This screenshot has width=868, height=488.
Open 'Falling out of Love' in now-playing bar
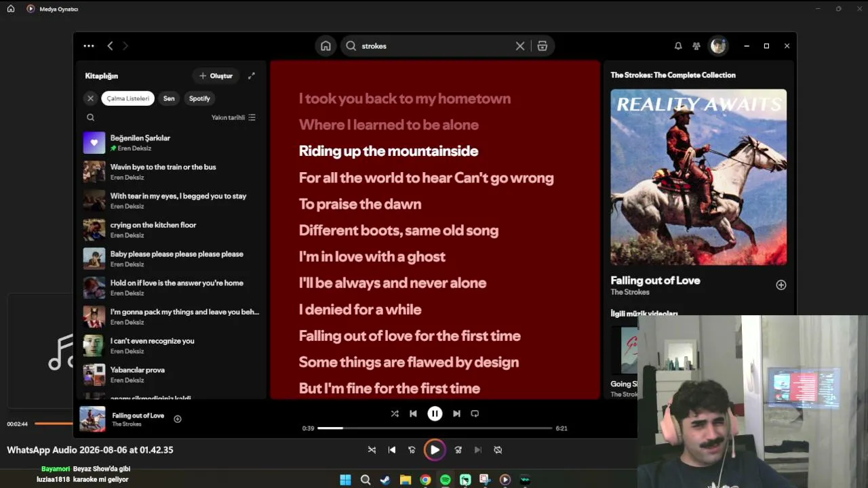(138, 415)
